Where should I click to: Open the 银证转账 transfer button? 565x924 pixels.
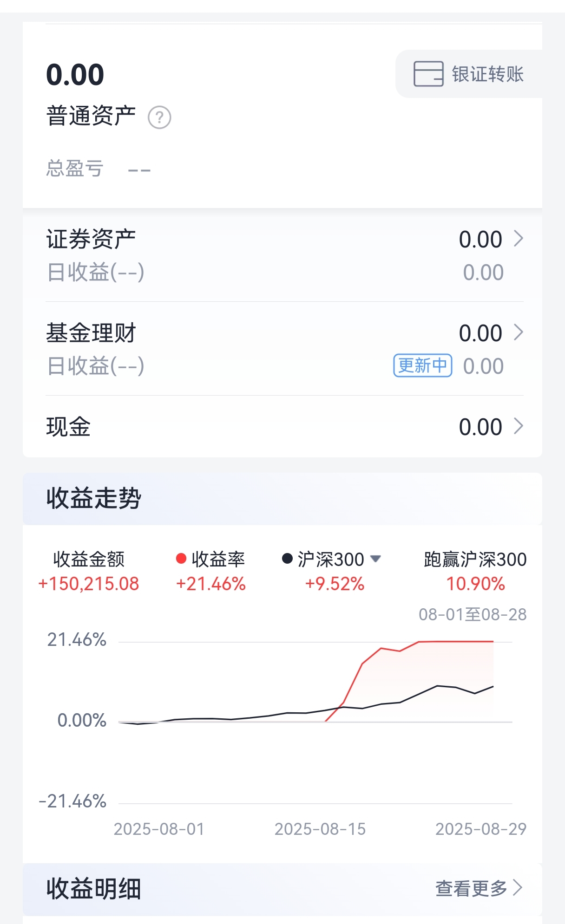click(469, 74)
